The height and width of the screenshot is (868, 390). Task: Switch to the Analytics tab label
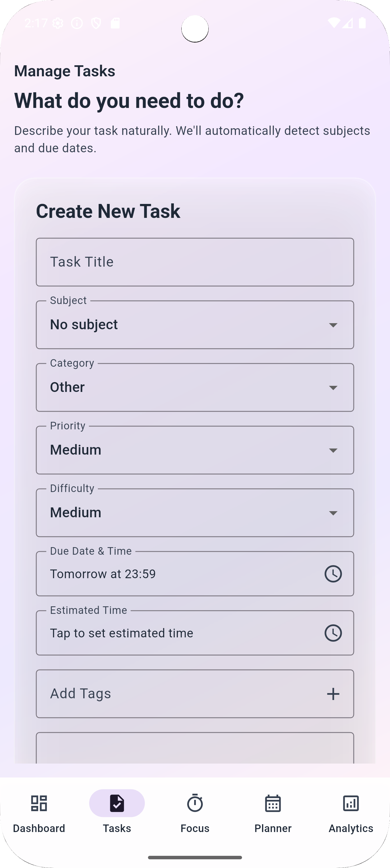coord(351,828)
